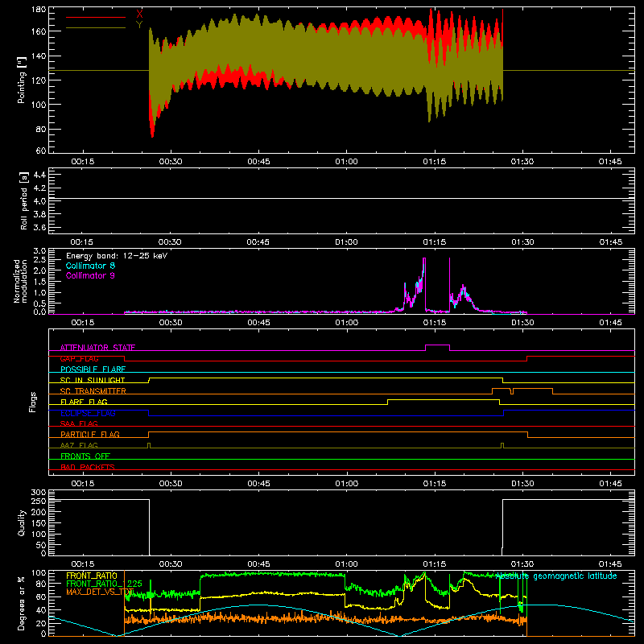
Task: Click the 'Collimator 8' cyan legend label
Action: tap(90, 266)
